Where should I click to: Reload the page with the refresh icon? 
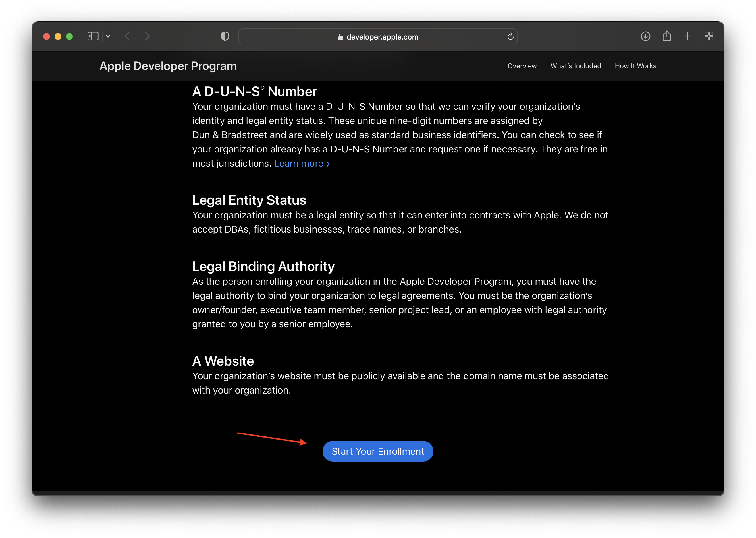tap(510, 36)
